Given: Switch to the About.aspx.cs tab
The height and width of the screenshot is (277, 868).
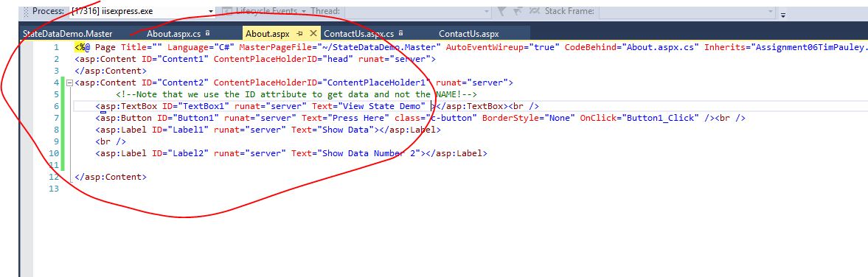Looking at the screenshot, I should pos(173,34).
